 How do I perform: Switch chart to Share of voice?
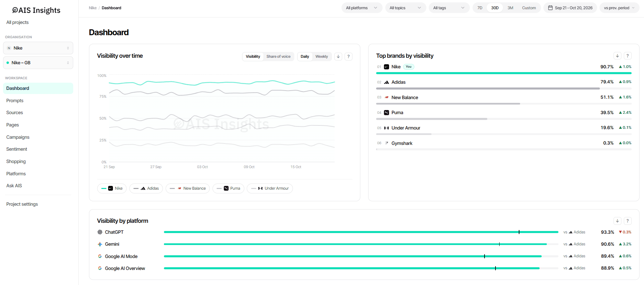pyautogui.click(x=279, y=57)
